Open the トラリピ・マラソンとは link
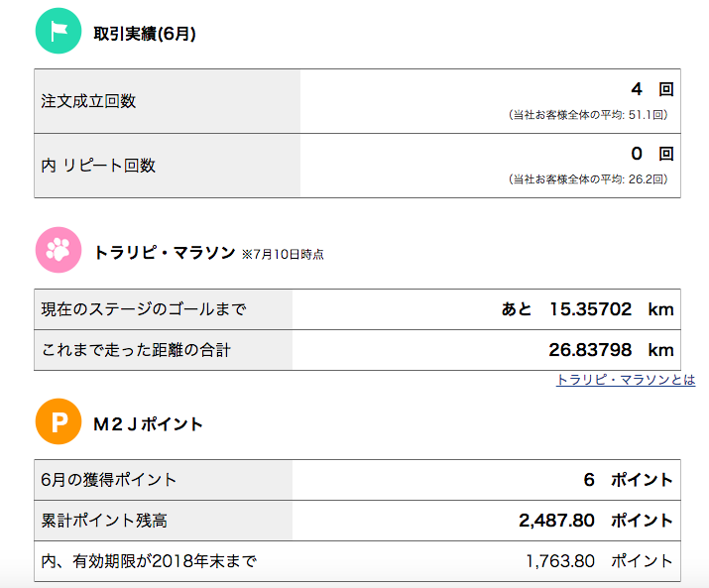 coord(626,380)
